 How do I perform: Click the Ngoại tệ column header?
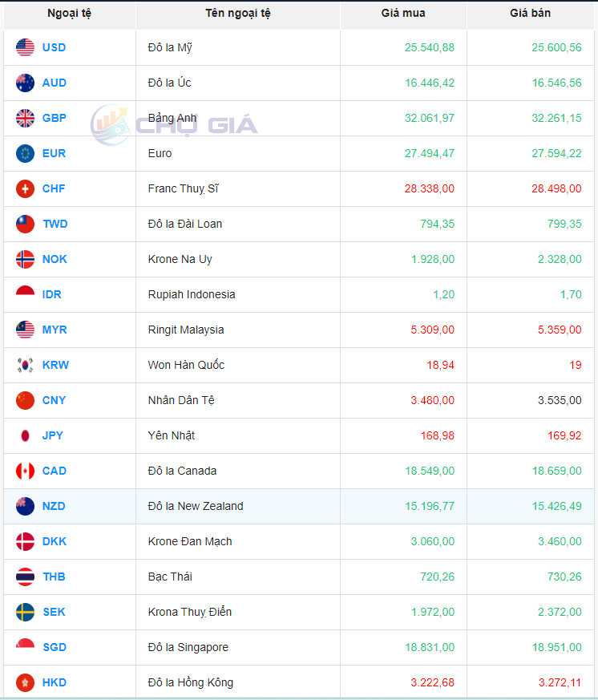69,13
